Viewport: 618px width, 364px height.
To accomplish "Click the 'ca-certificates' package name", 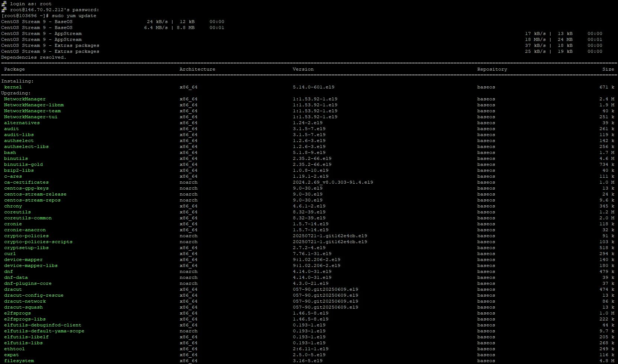I will (x=26, y=182).
